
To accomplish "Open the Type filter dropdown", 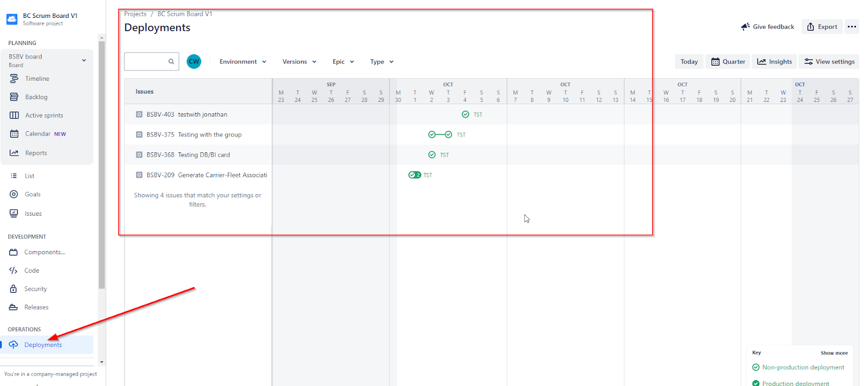I will pos(382,62).
